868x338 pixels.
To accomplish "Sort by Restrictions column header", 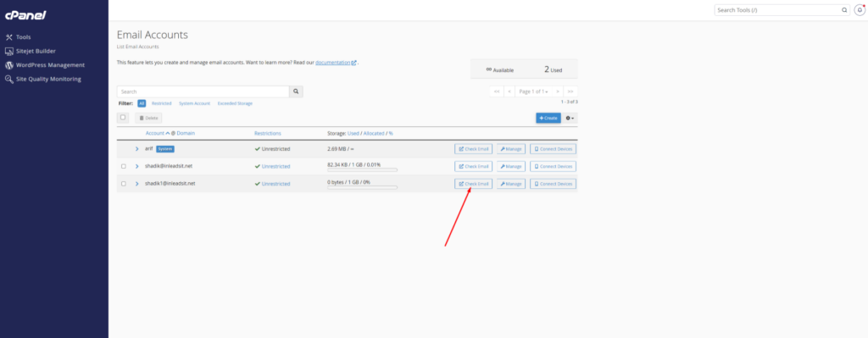I will click(x=267, y=133).
